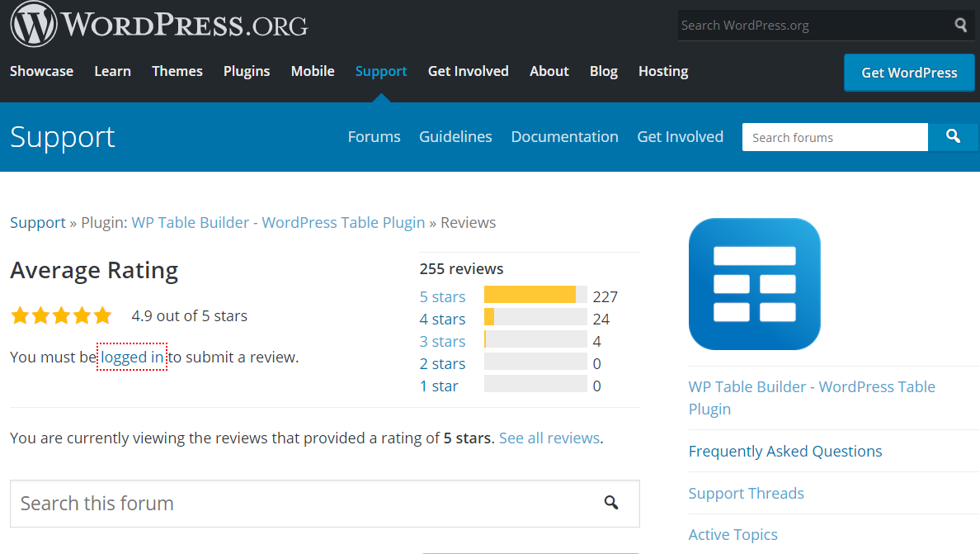The width and height of the screenshot is (980, 554).
Task: Focus the Search forums input field
Action: pos(835,137)
